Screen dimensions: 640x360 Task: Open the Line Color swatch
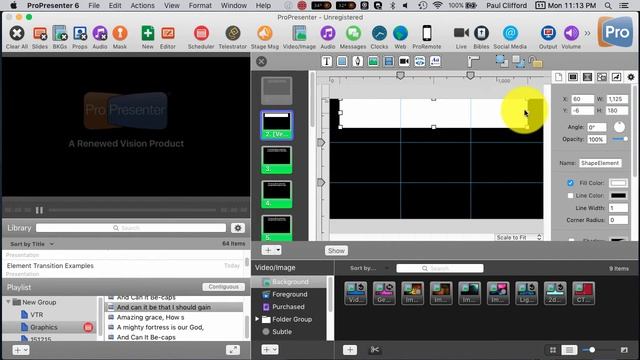pyautogui.click(x=618, y=196)
